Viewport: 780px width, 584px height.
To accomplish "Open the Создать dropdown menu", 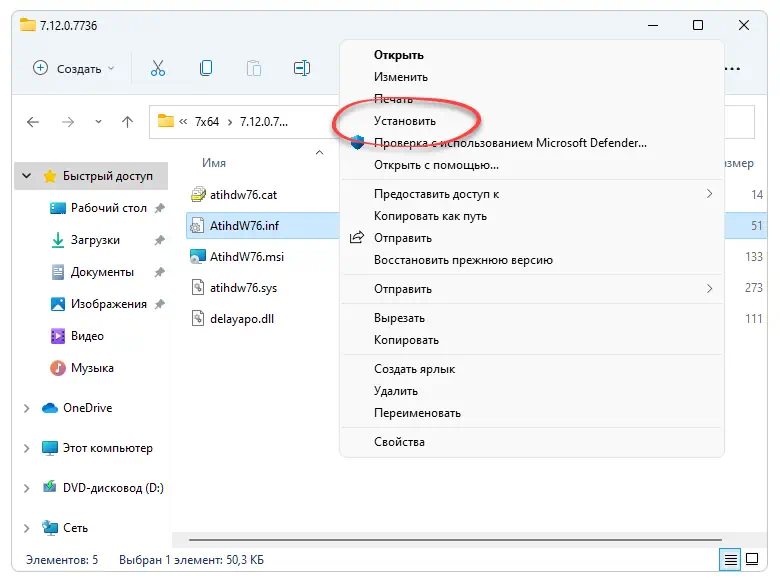I will (74, 68).
